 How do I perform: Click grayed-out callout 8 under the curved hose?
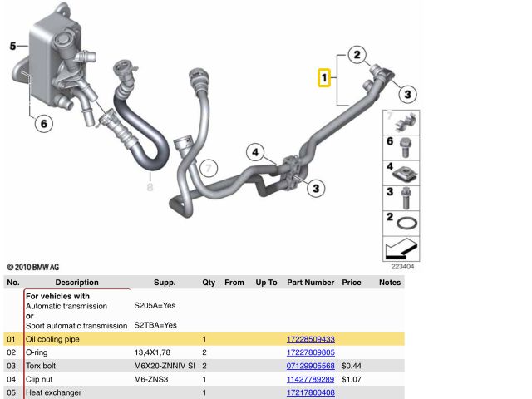pos(150,187)
